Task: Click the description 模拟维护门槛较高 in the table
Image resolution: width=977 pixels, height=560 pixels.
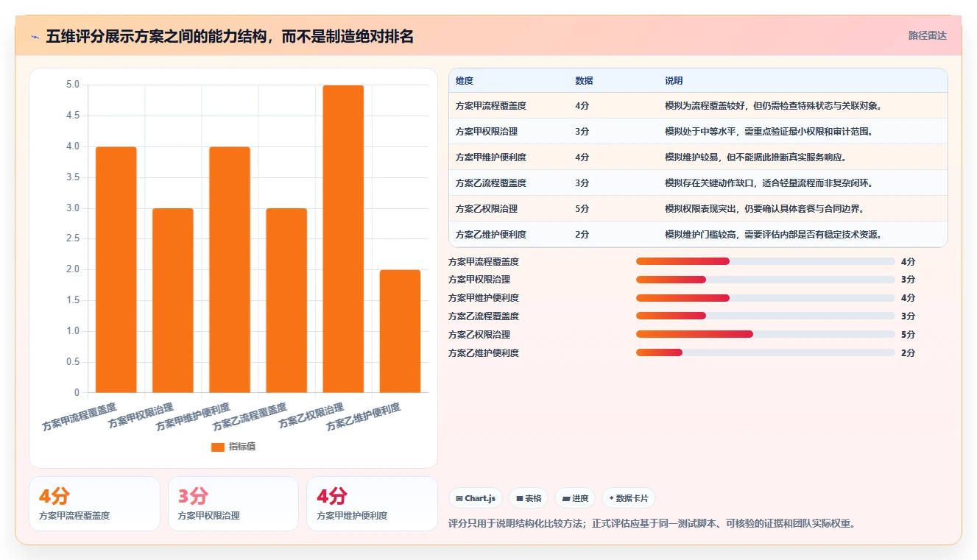Action: point(773,235)
